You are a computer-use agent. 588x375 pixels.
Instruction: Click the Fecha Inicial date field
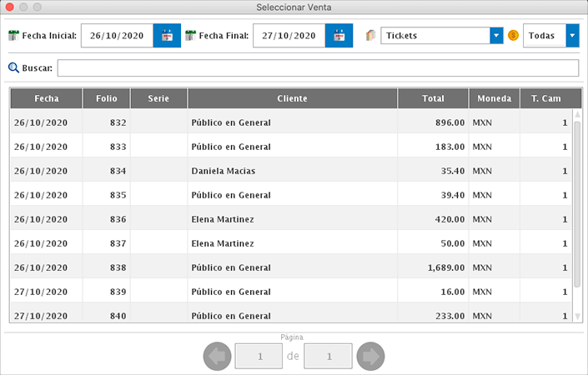coord(117,36)
